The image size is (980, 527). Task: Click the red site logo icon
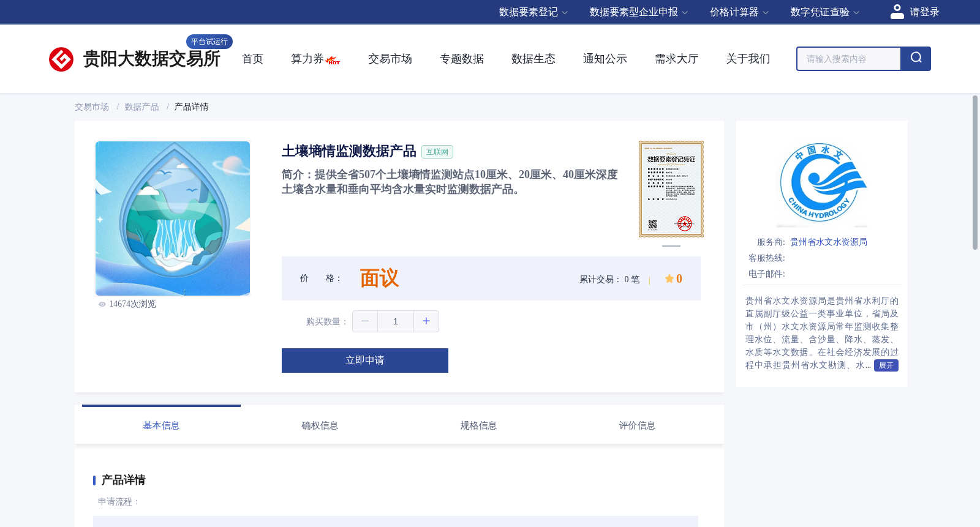[61, 59]
